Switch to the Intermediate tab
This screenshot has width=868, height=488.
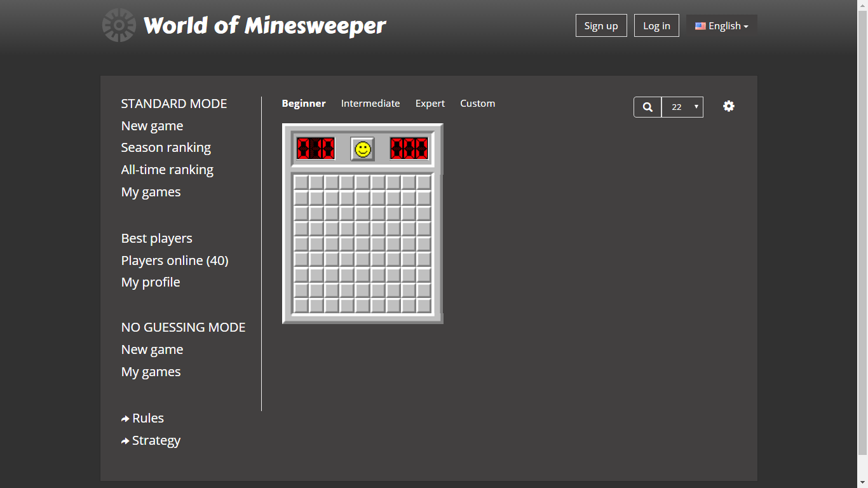tap(370, 103)
